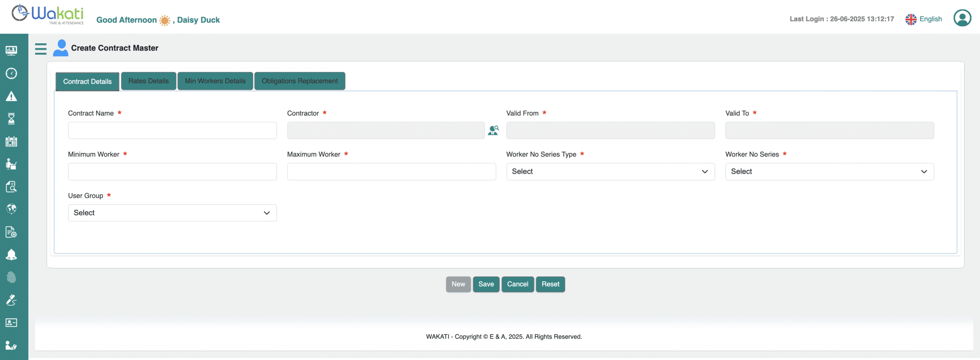Open the calendar icon in sidebar

11,142
